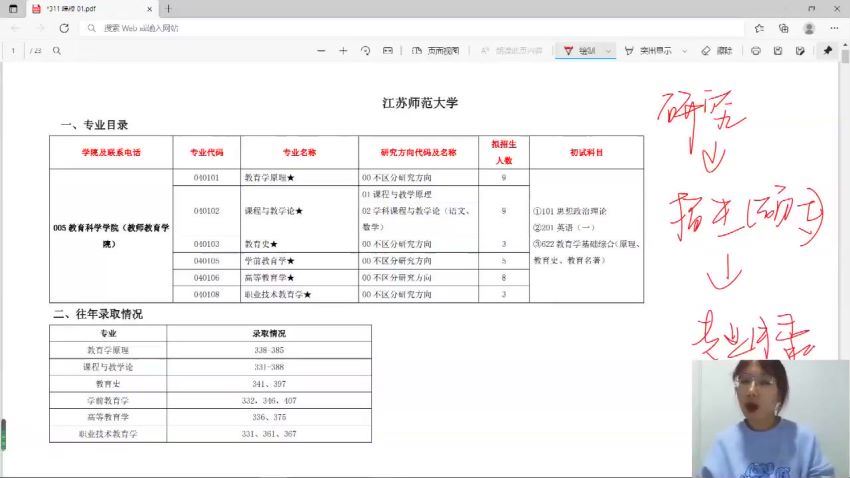This screenshot has height=478, width=850.
Task: Click the exam subject ①101 思想政治理论
Action: [x=570, y=211]
